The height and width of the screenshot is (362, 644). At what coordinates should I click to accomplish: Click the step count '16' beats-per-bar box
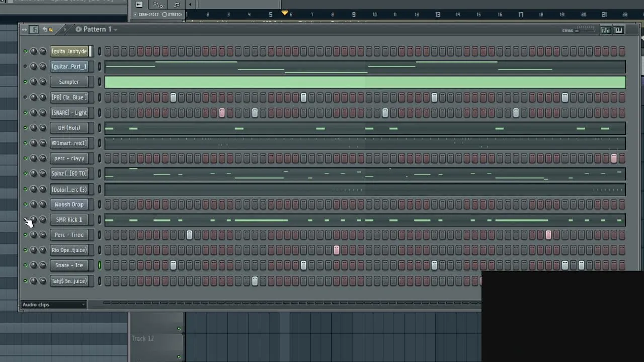(x=34, y=30)
